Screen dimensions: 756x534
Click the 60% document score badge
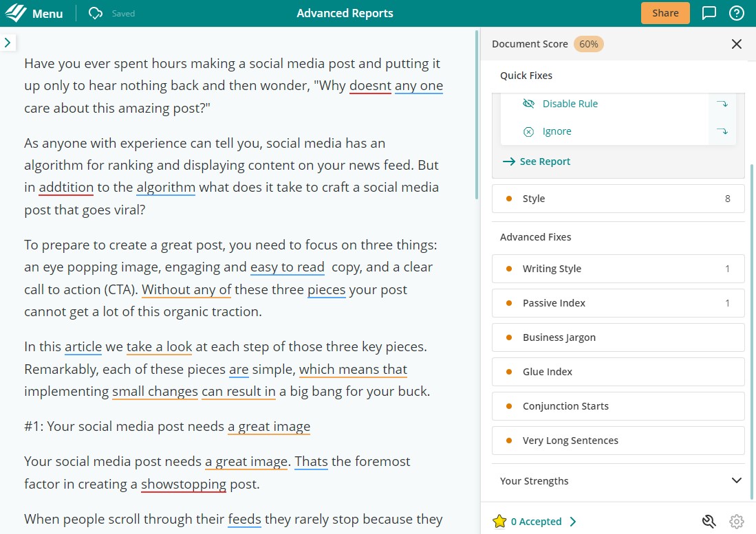(x=588, y=44)
